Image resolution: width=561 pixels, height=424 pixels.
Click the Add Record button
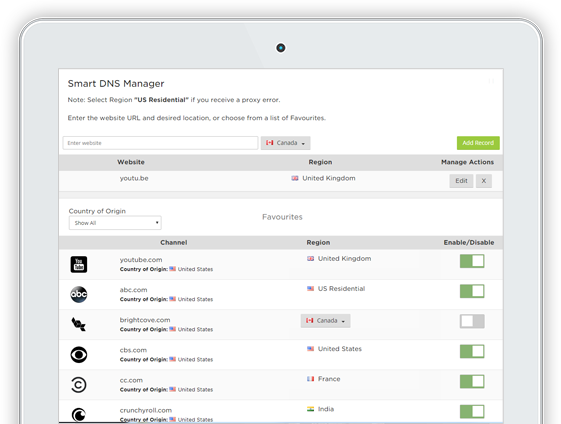click(478, 143)
